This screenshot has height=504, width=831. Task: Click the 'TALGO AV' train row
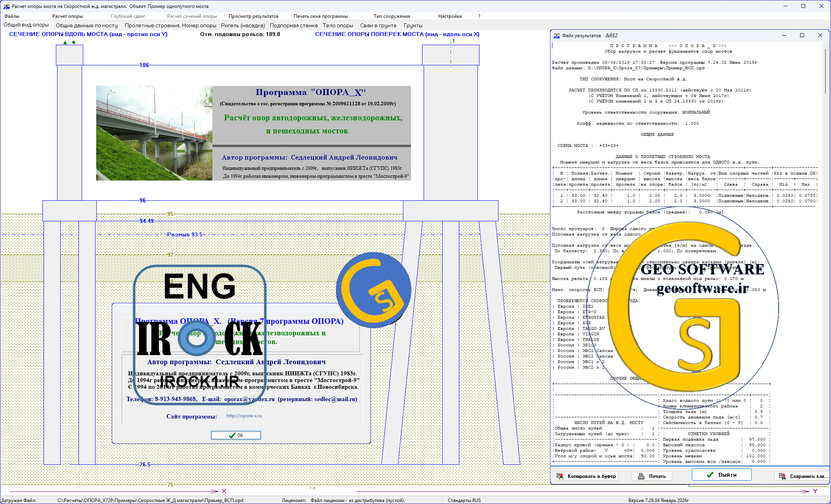pos(579,329)
